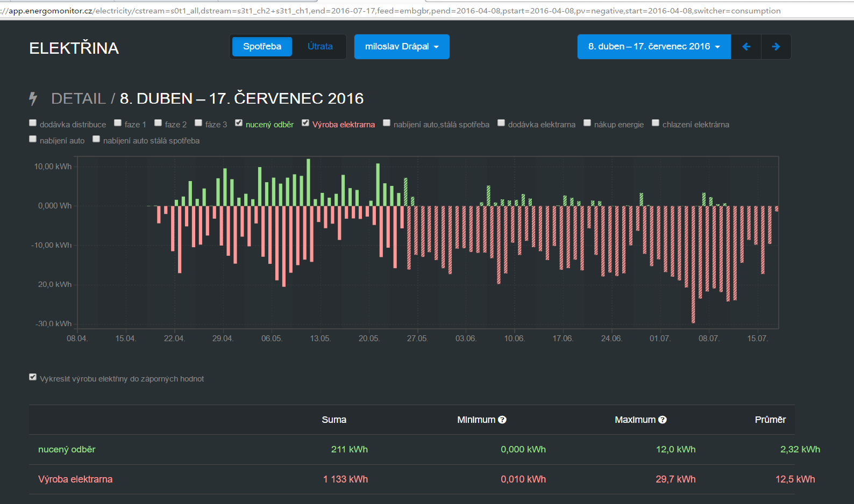Click the lightning bolt icon beside DETAIL
The height and width of the screenshot is (504, 854).
point(33,98)
